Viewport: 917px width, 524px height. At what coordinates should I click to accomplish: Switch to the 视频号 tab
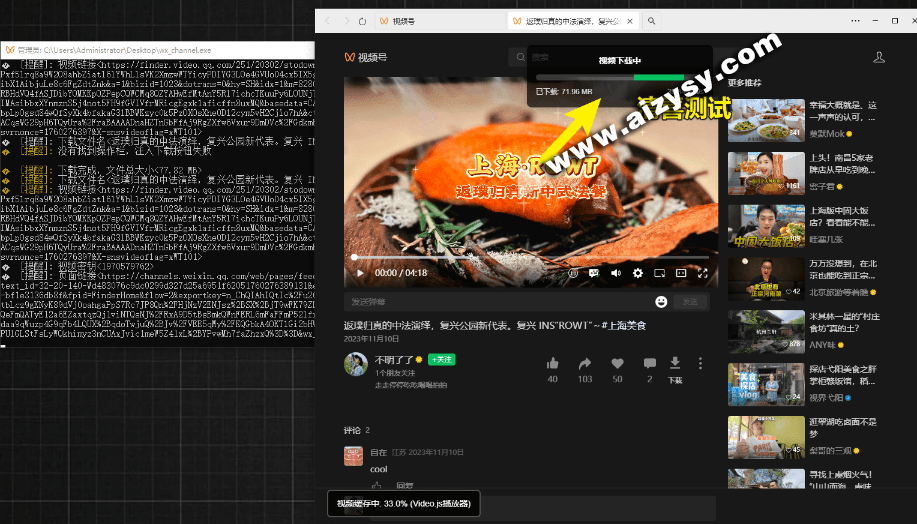(x=403, y=20)
